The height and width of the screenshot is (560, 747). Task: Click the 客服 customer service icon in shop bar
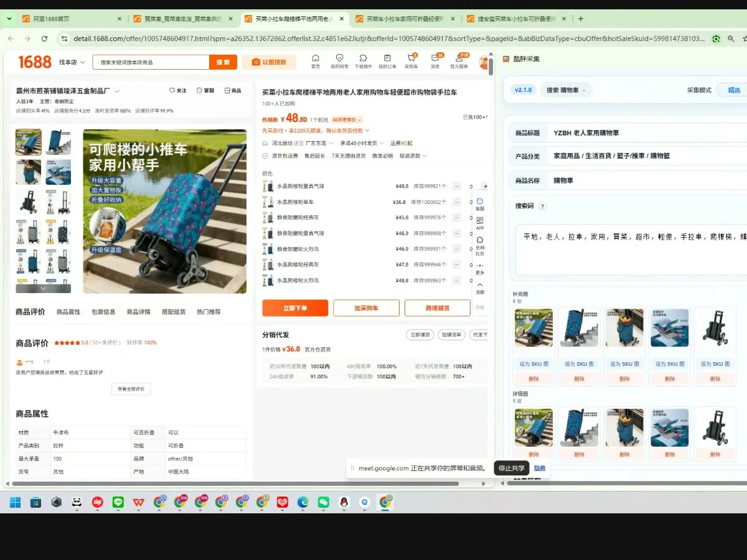pyautogui.click(x=205, y=91)
